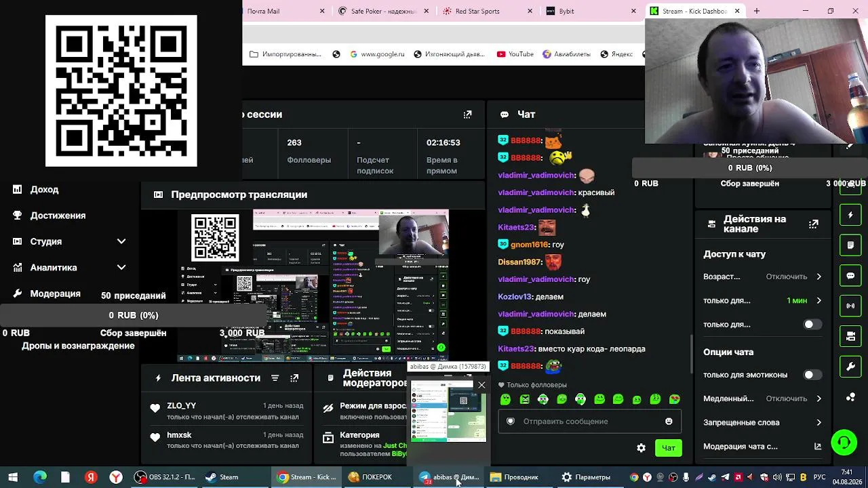Toggle second 'только для...' chat access switch
Viewport: 868px width, 488px height.
(812, 325)
